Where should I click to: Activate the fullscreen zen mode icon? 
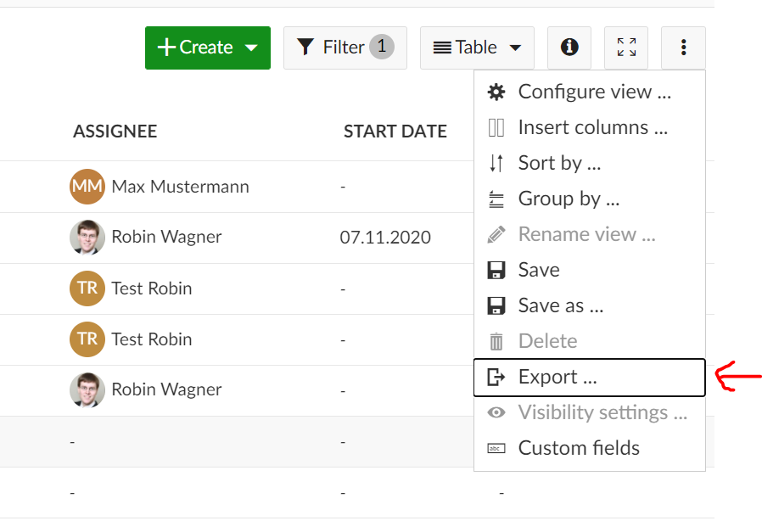[626, 48]
